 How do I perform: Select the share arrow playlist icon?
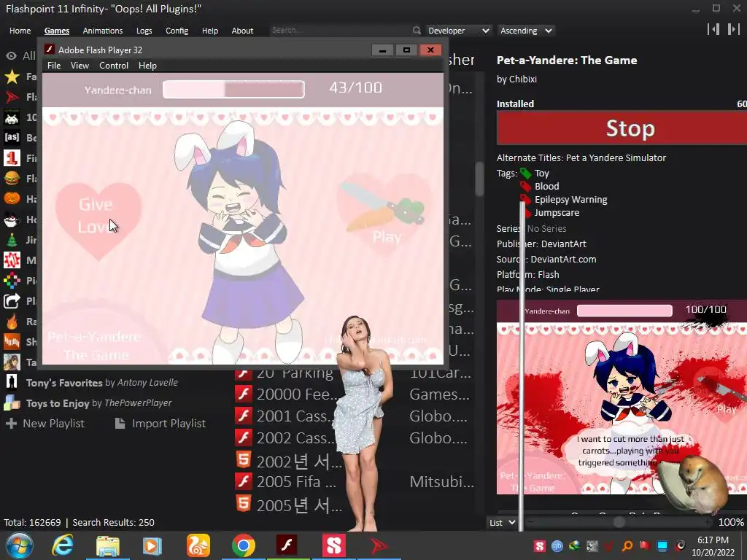12,301
